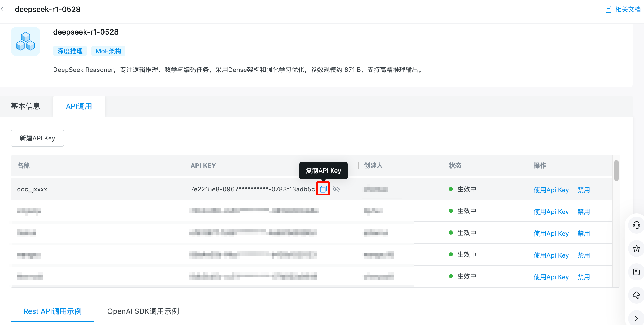
Task: Click 禁用 in the last table row
Action: (x=584, y=277)
